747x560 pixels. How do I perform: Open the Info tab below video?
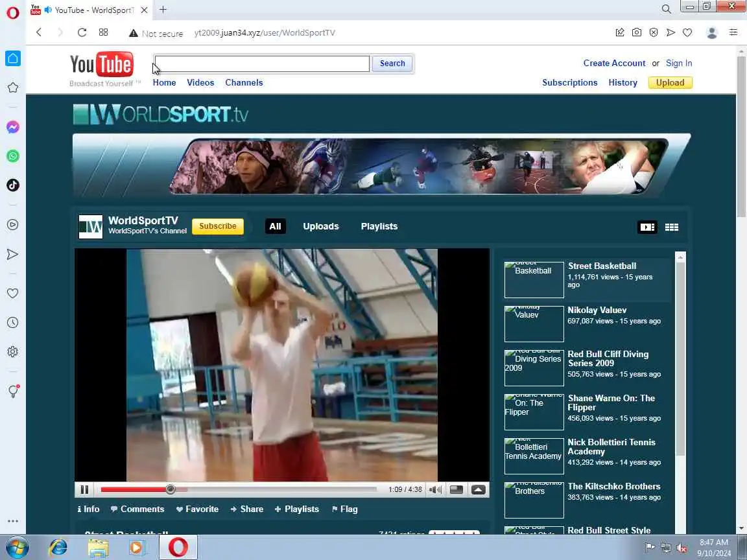[x=89, y=509]
